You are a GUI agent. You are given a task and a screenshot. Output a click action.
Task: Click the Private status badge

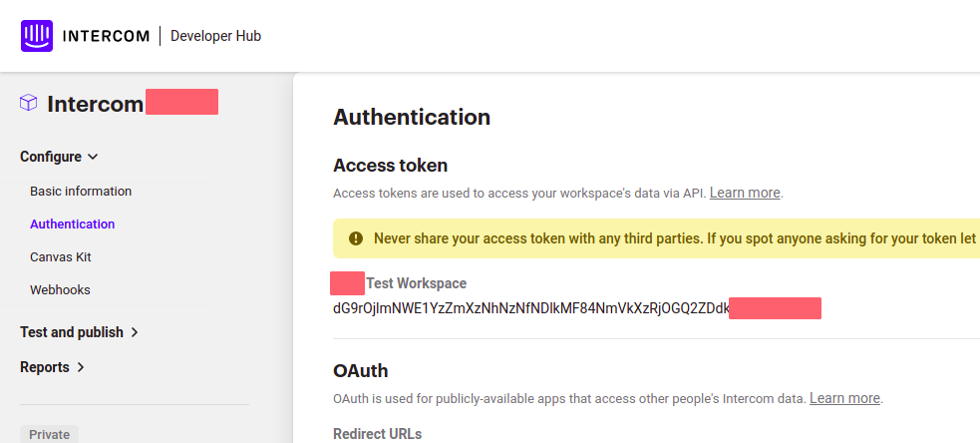coord(50,434)
